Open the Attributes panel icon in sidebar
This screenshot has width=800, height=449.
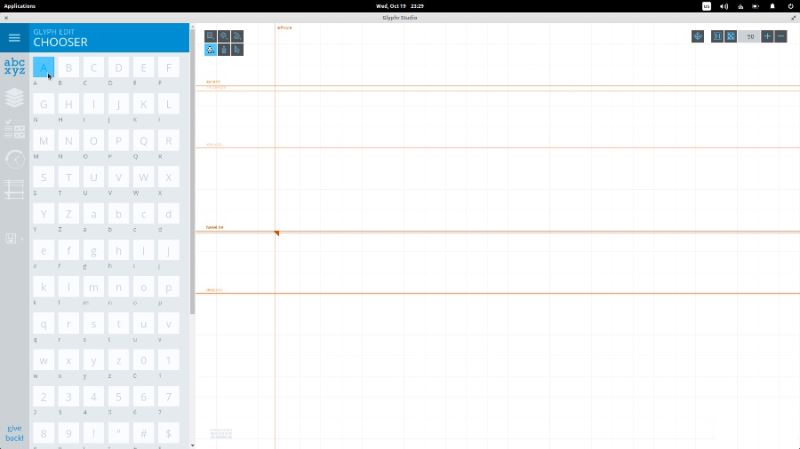click(x=14, y=130)
